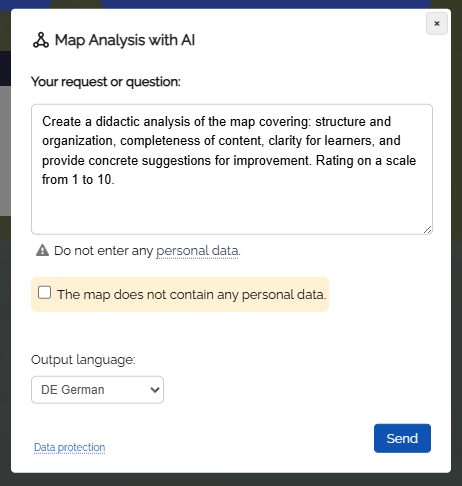Open the Data protection link
The width and height of the screenshot is (462, 486).
coord(69,447)
